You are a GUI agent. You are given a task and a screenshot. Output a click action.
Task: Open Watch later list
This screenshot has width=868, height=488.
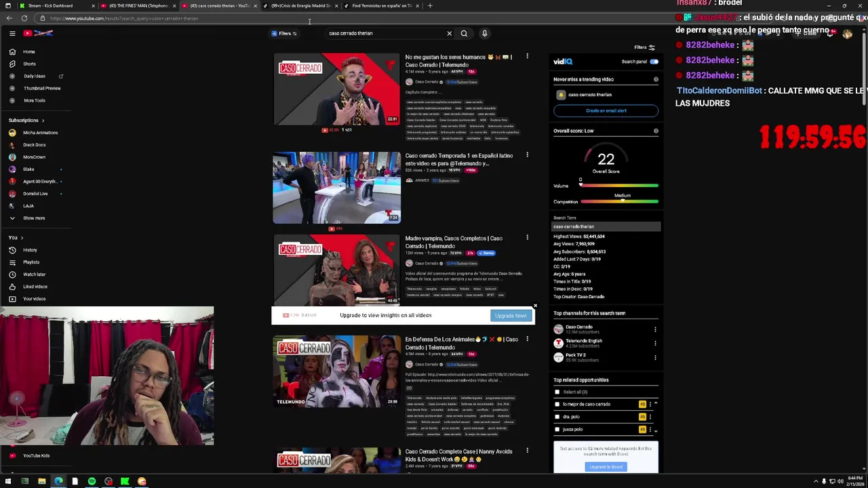tap(34, 274)
